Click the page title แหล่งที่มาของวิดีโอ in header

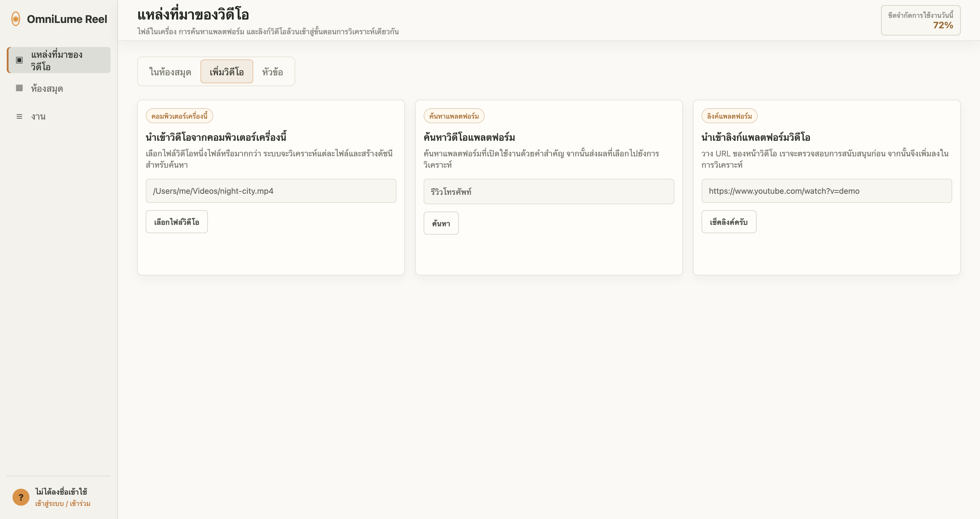click(x=193, y=14)
